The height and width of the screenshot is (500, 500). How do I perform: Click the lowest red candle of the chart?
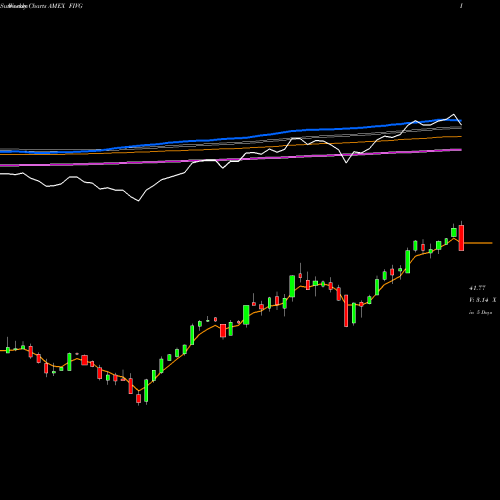pos(139,398)
